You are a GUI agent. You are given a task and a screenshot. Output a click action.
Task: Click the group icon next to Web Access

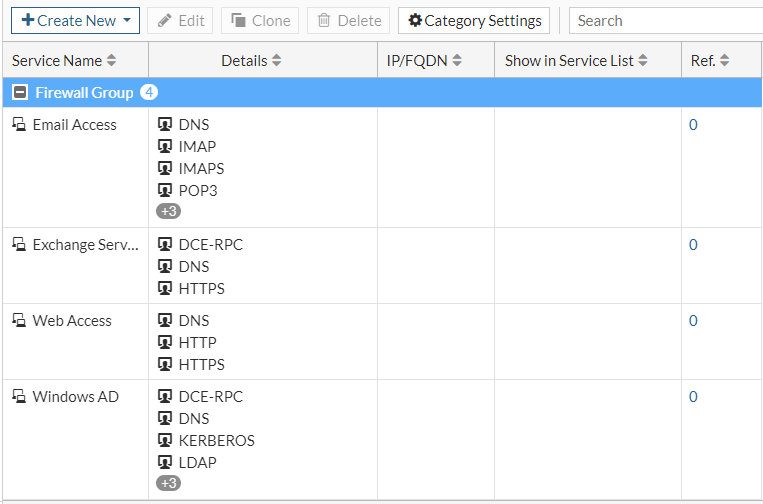click(x=19, y=321)
